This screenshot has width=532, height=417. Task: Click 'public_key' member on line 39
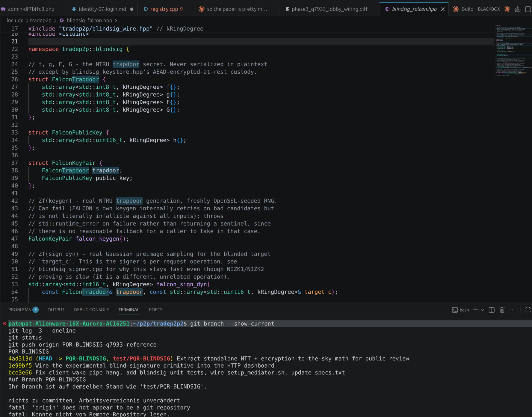click(x=112, y=178)
